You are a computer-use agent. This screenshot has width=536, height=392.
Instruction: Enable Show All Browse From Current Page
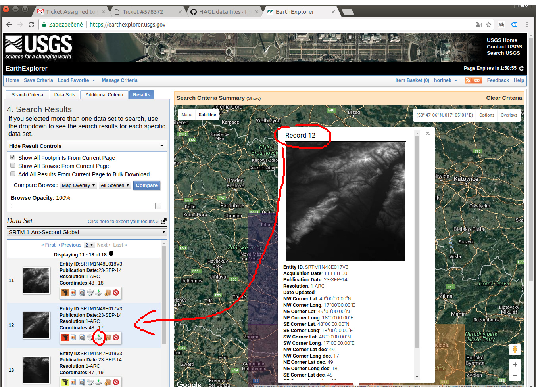13,165
